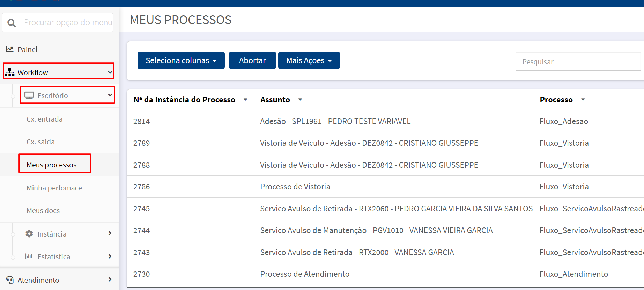
Task: Select process instance row 2814
Action: point(385,121)
